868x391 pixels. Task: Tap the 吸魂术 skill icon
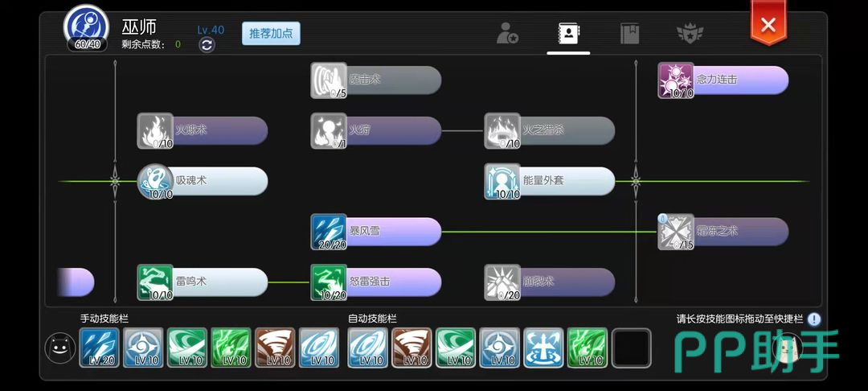click(155, 181)
